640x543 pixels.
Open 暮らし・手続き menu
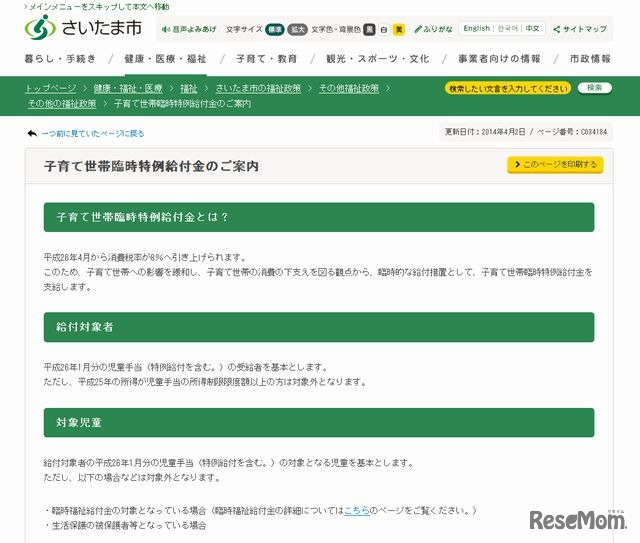click(60, 59)
